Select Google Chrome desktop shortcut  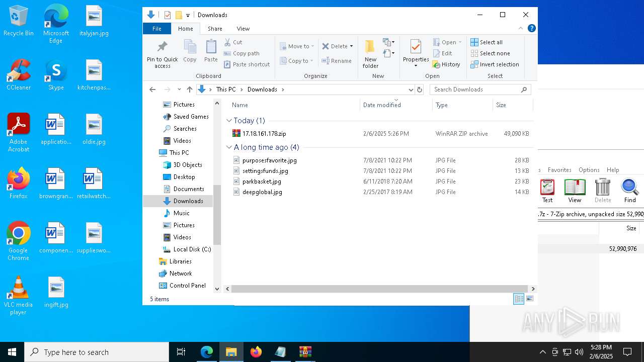point(18,241)
